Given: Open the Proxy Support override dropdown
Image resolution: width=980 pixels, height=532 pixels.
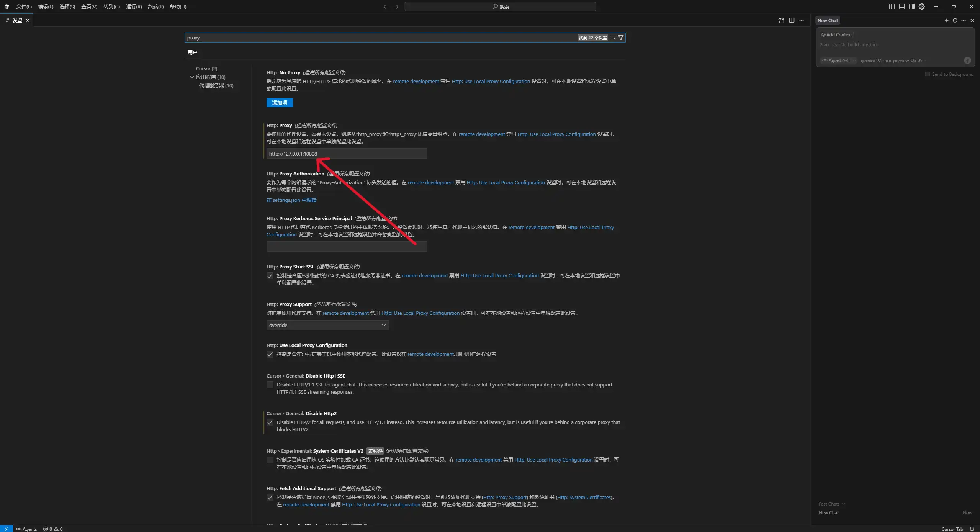Looking at the screenshot, I should tap(327, 325).
